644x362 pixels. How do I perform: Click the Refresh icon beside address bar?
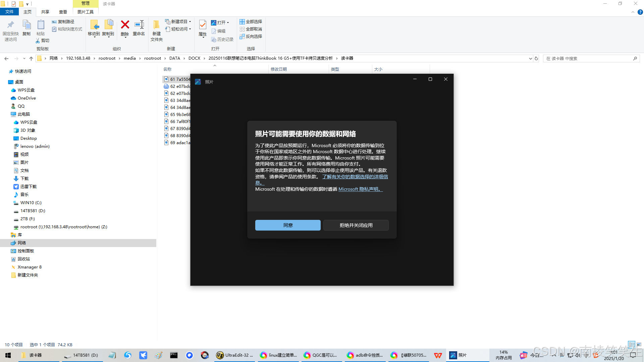point(536,58)
